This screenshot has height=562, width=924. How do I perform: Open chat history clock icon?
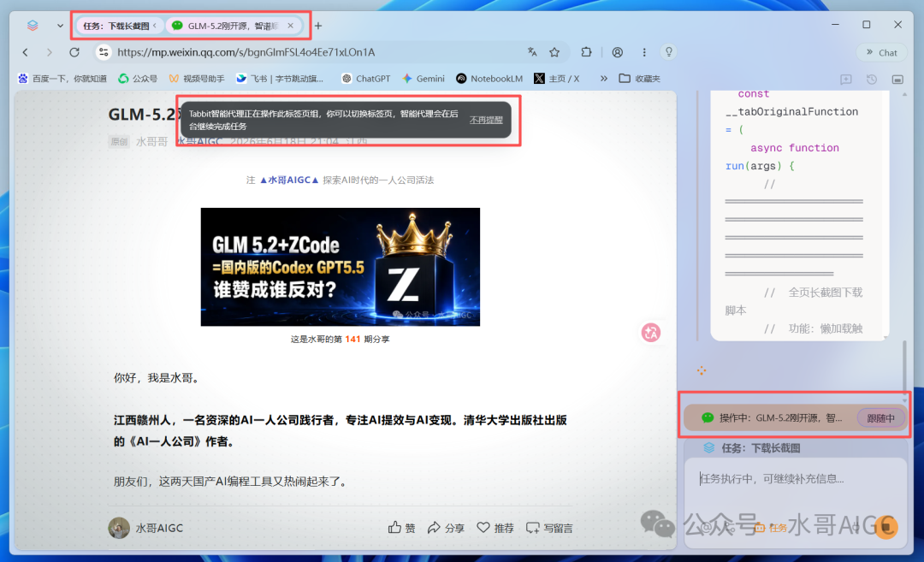click(872, 80)
